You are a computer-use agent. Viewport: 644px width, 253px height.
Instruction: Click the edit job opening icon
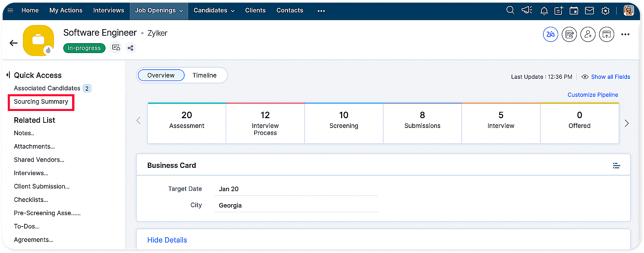point(569,34)
